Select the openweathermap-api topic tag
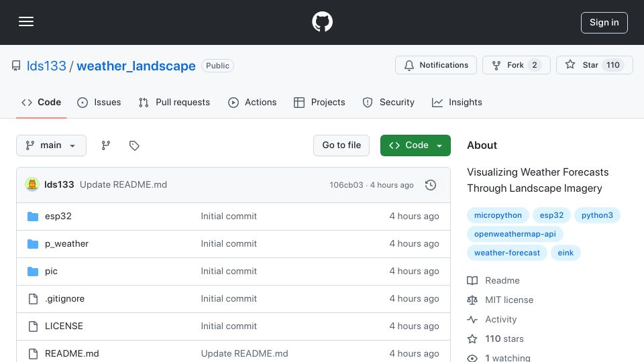This screenshot has height=362, width=644. point(515,234)
